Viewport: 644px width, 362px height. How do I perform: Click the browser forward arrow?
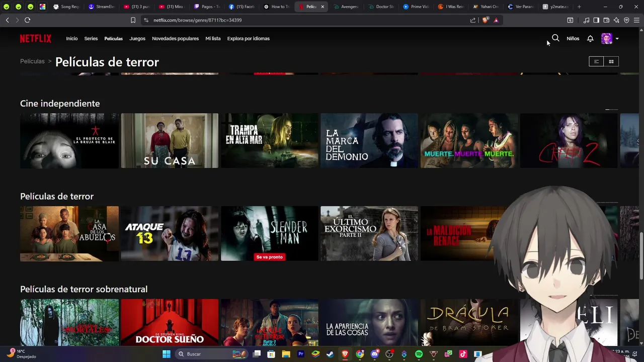pyautogui.click(x=17, y=20)
